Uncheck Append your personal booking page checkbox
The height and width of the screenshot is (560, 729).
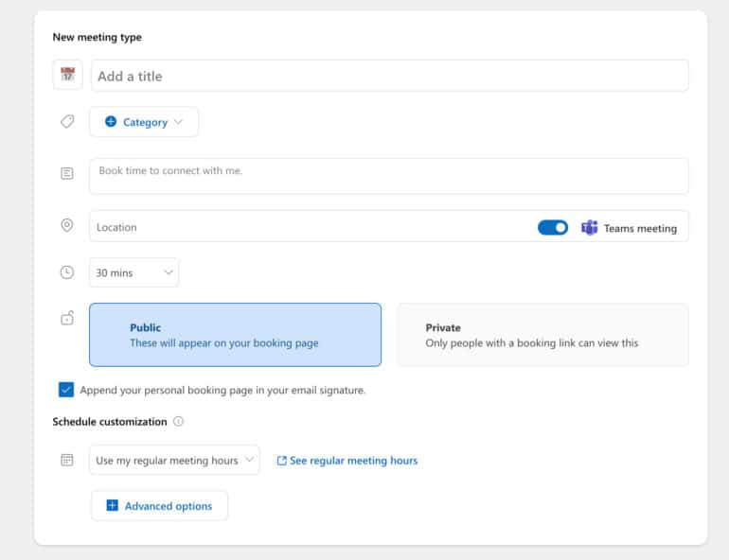tap(66, 390)
